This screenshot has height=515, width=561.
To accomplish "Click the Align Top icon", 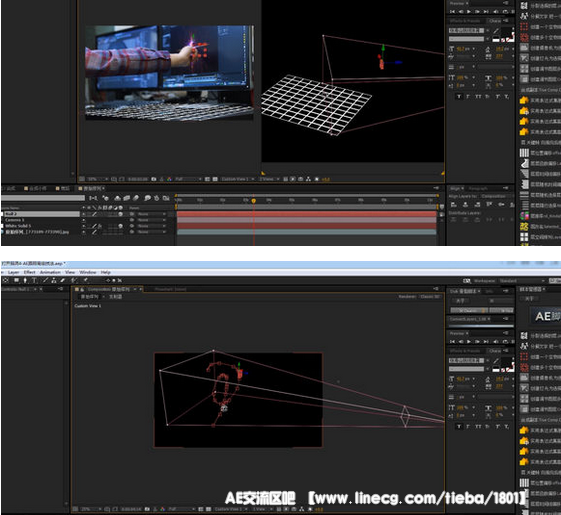I will (489, 205).
